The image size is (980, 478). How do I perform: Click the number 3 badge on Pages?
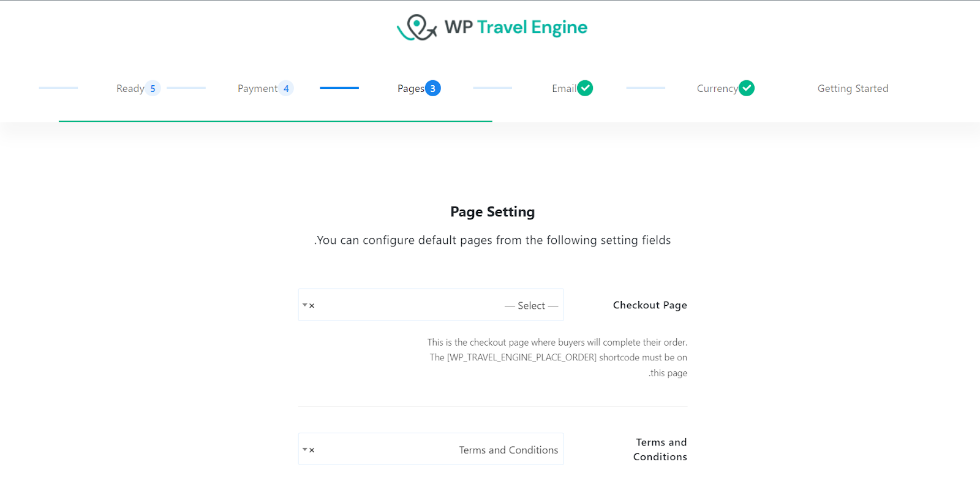[x=432, y=88]
